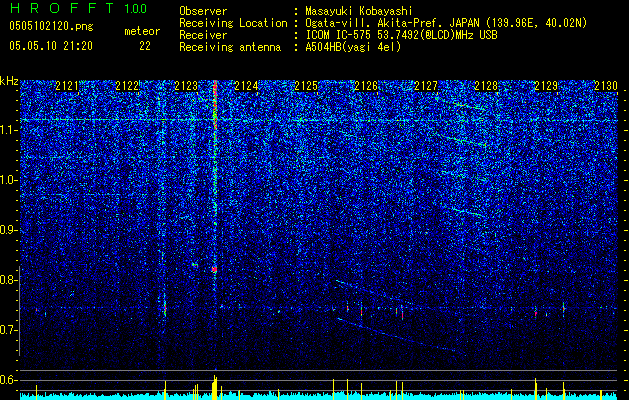Image resolution: width=629 pixels, height=400 pixels.
Task: Click the 2123 time marker
Action: (186, 86)
